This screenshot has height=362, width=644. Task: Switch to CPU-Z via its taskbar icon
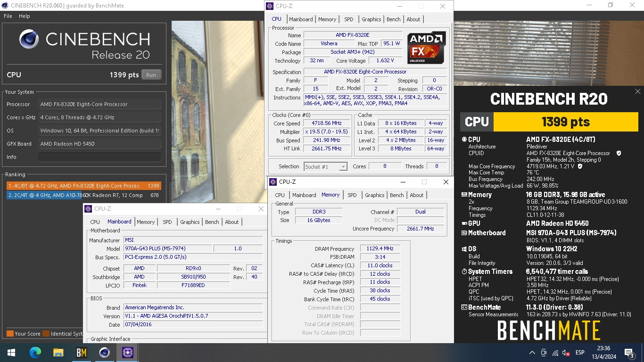tap(127, 353)
